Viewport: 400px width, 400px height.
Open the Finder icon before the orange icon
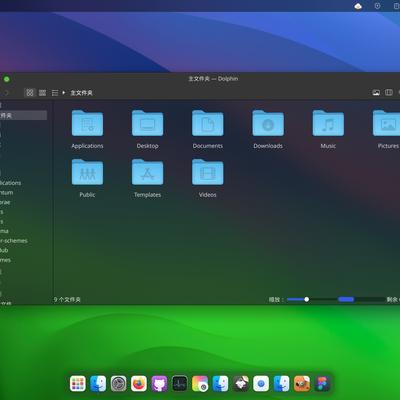[281, 384]
